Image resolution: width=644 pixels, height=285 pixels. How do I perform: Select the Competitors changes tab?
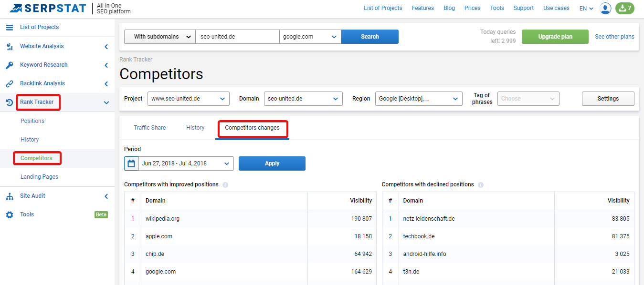(x=252, y=128)
